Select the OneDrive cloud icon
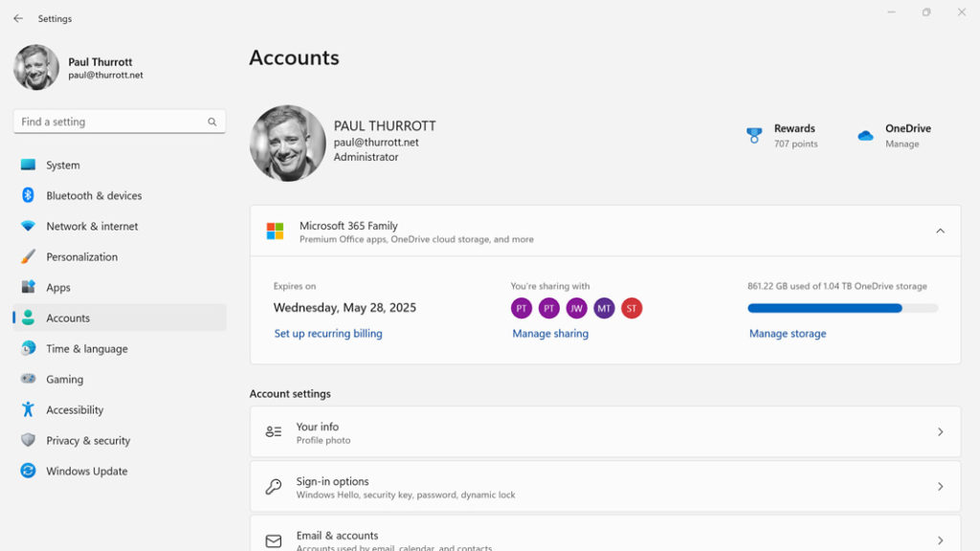The width and height of the screenshot is (980, 551). (864, 135)
